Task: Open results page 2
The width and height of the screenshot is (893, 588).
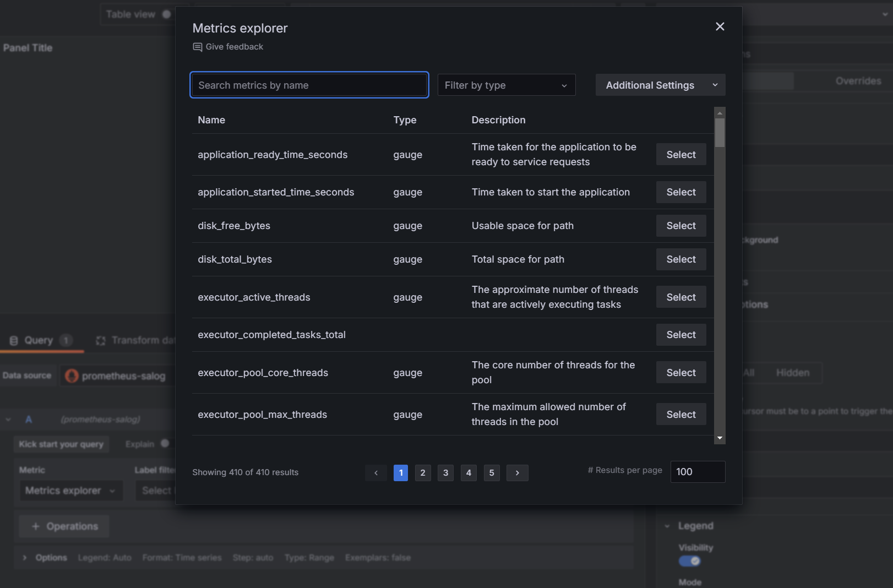Action: (423, 473)
